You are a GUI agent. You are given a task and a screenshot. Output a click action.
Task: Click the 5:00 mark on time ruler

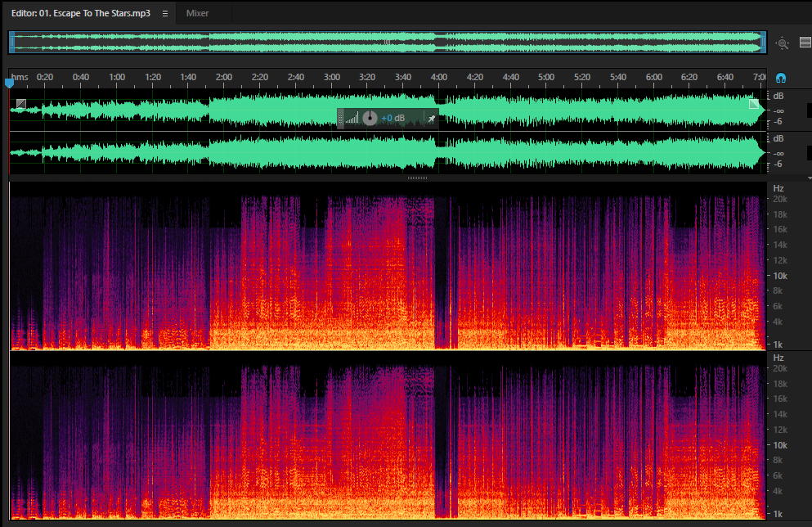[545, 77]
